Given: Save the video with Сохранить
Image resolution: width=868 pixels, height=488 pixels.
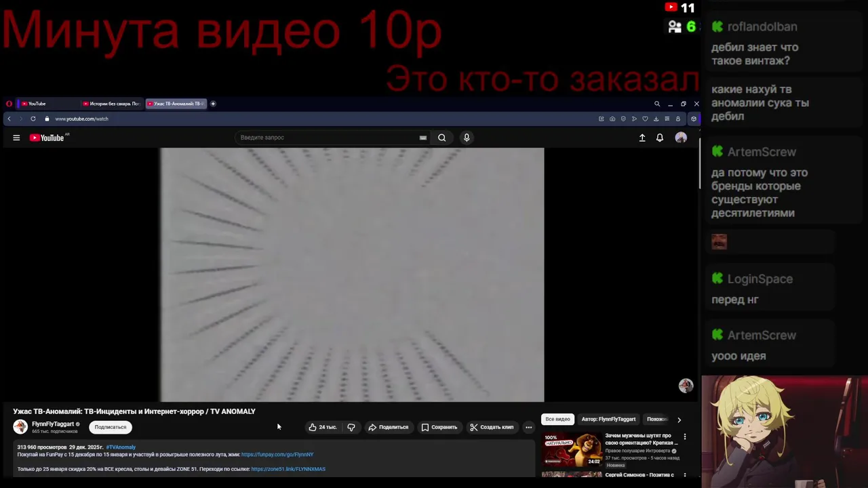Looking at the screenshot, I should click(439, 427).
